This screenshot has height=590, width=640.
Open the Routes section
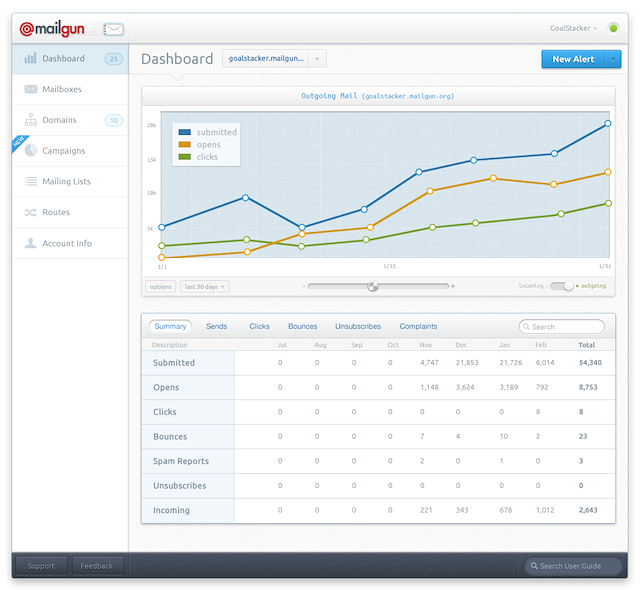click(x=70, y=212)
